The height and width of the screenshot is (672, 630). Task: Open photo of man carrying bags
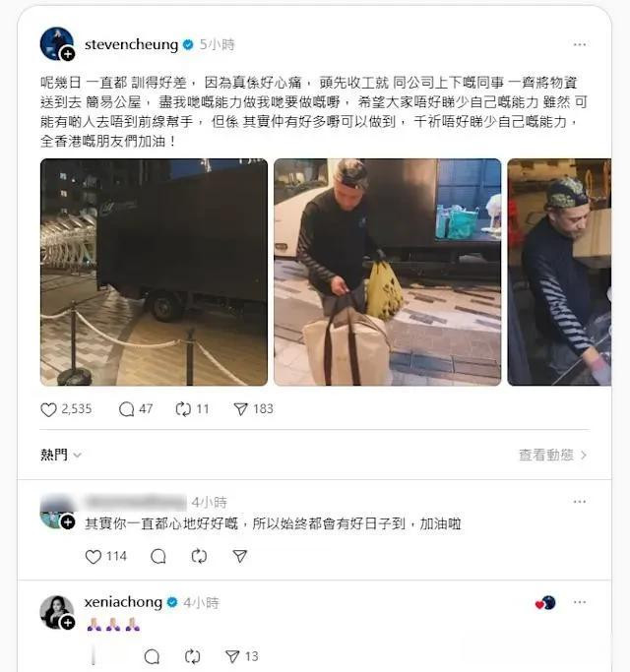pyautogui.click(x=387, y=273)
